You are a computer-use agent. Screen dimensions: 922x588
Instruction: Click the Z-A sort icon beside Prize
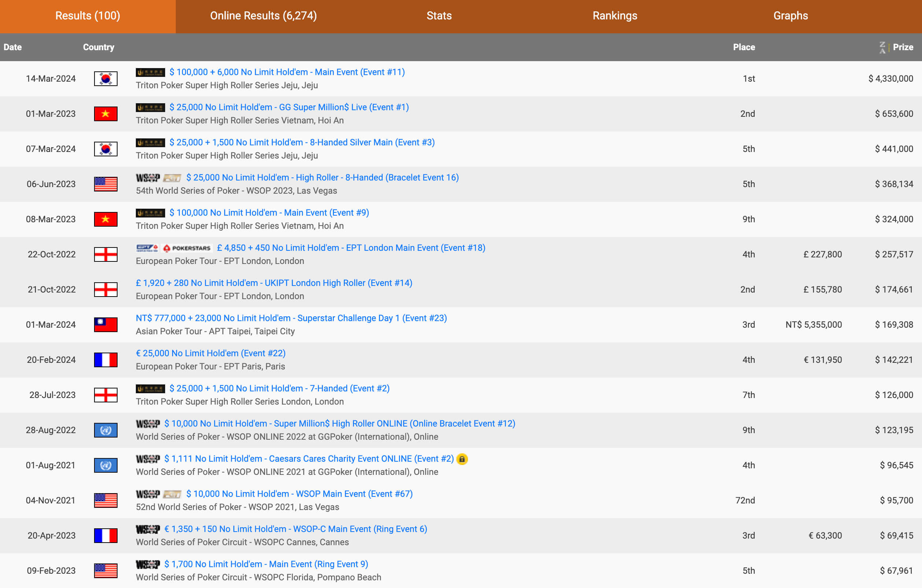coord(882,47)
